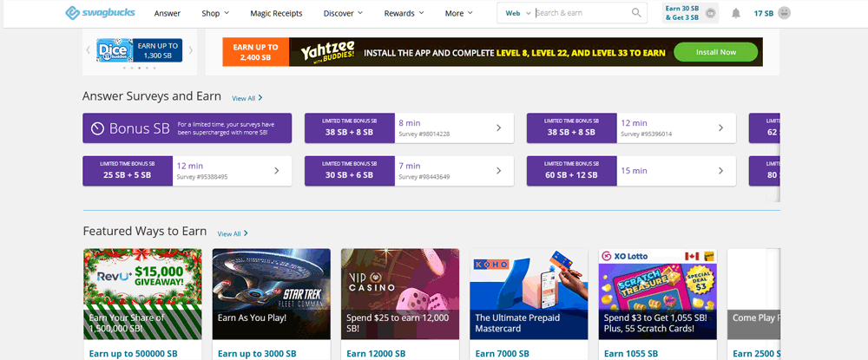Screen dimensions: 868x360
Task: Click the Featured Ways to Earn heading
Action: [x=144, y=231]
